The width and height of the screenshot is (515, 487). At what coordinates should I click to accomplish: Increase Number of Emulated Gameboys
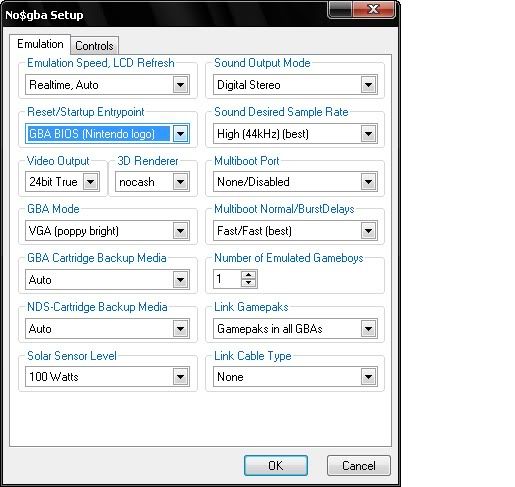pos(248,275)
